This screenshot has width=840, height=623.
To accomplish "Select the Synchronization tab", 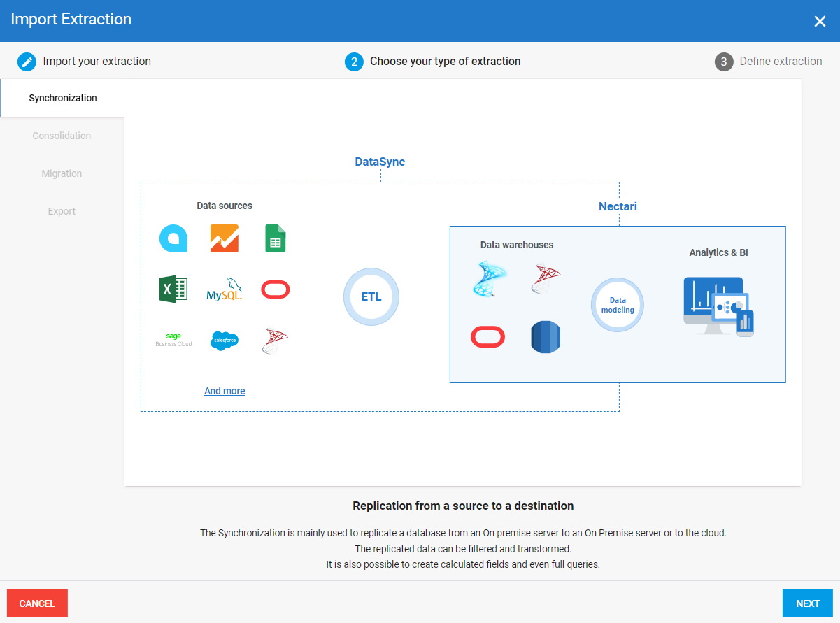I will pos(63,98).
